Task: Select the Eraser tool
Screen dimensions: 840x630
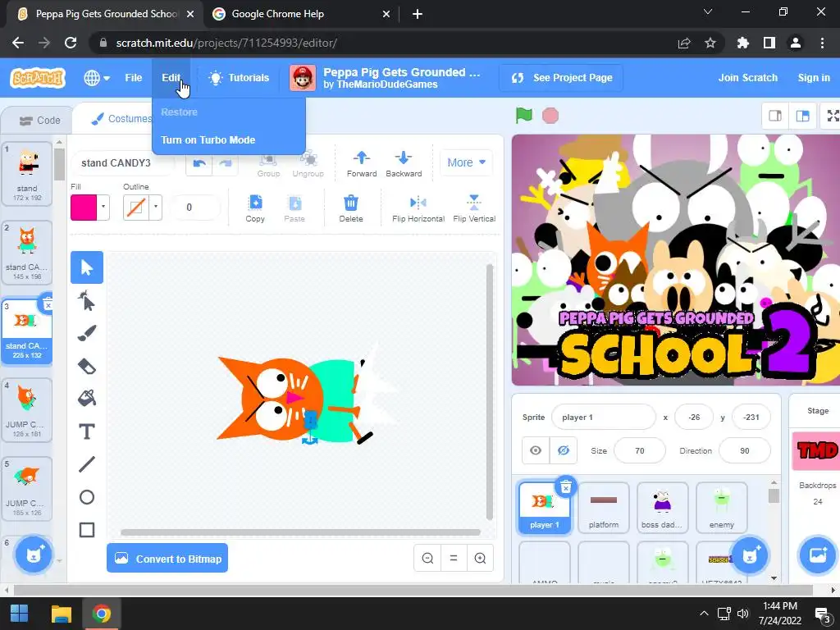Action: (87, 366)
